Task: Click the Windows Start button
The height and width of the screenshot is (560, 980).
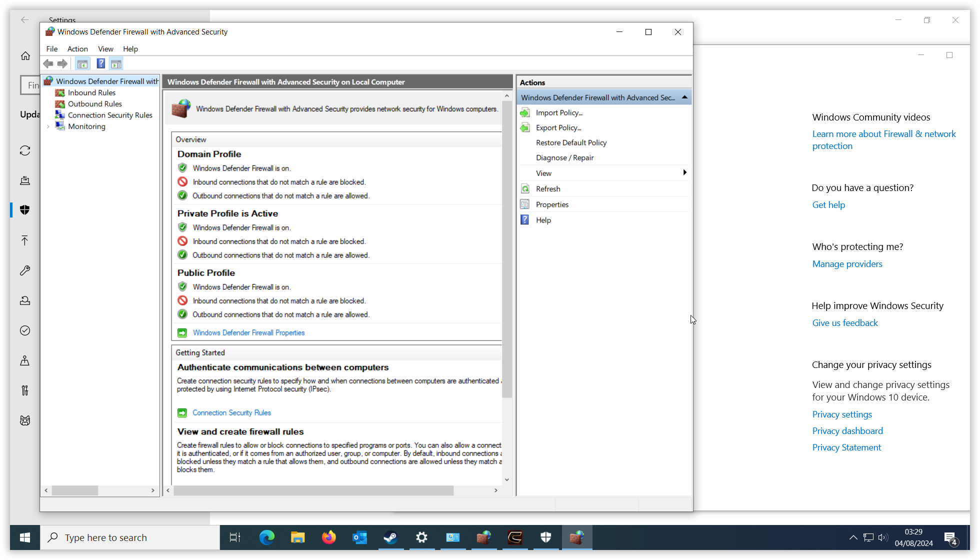Action: 25,537
